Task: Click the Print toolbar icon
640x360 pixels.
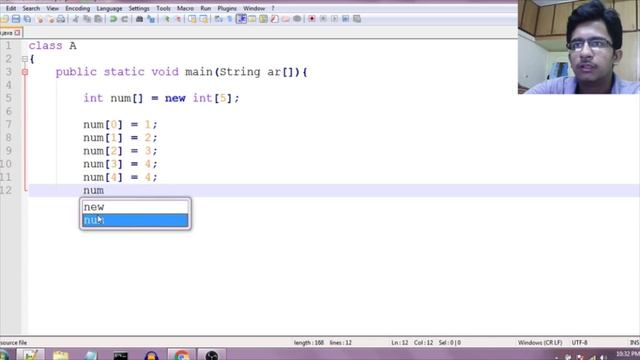Action: pyautogui.click(x=61, y=19)
